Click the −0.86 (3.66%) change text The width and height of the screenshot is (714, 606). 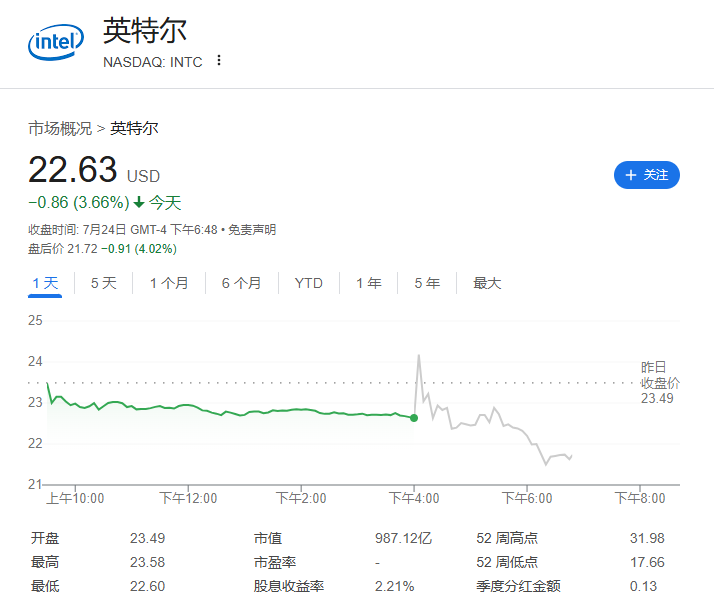click(79, 202)
